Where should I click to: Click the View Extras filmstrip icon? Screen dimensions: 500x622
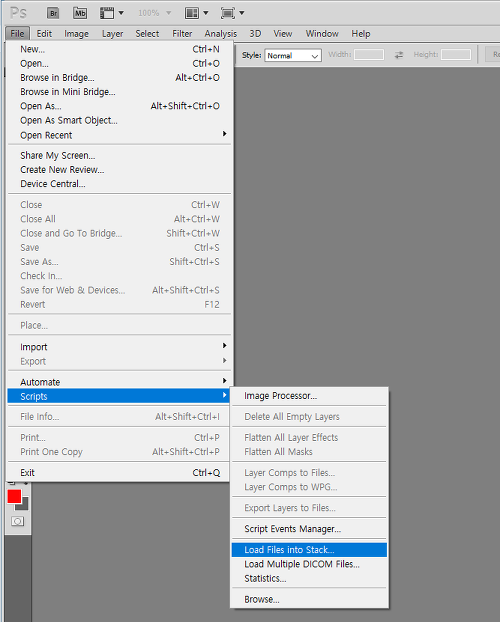click(107, 13)
